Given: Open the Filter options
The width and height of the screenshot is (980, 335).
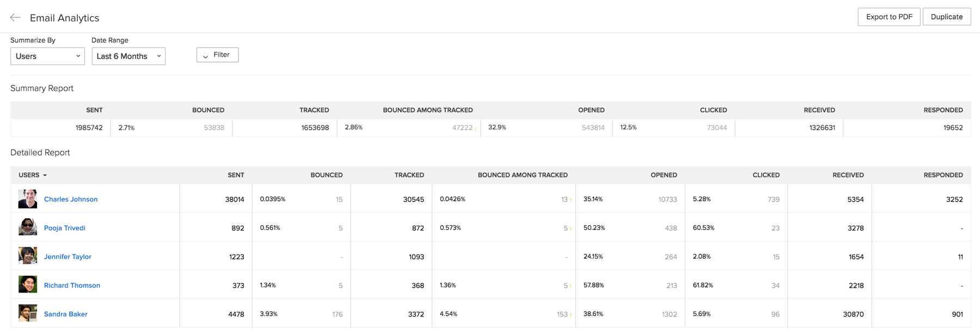Looking at the screenshot, I should (x=218, y=55).
